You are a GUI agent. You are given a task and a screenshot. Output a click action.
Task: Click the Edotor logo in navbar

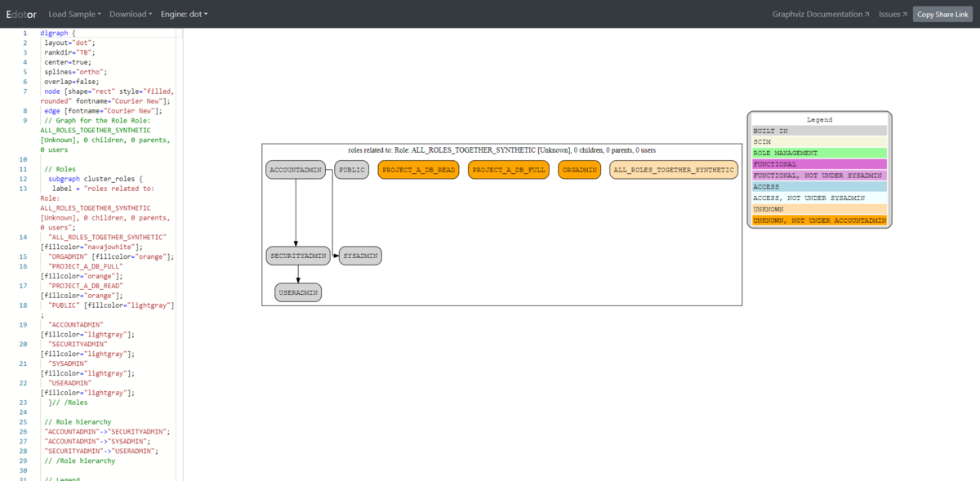coord(21,14)
